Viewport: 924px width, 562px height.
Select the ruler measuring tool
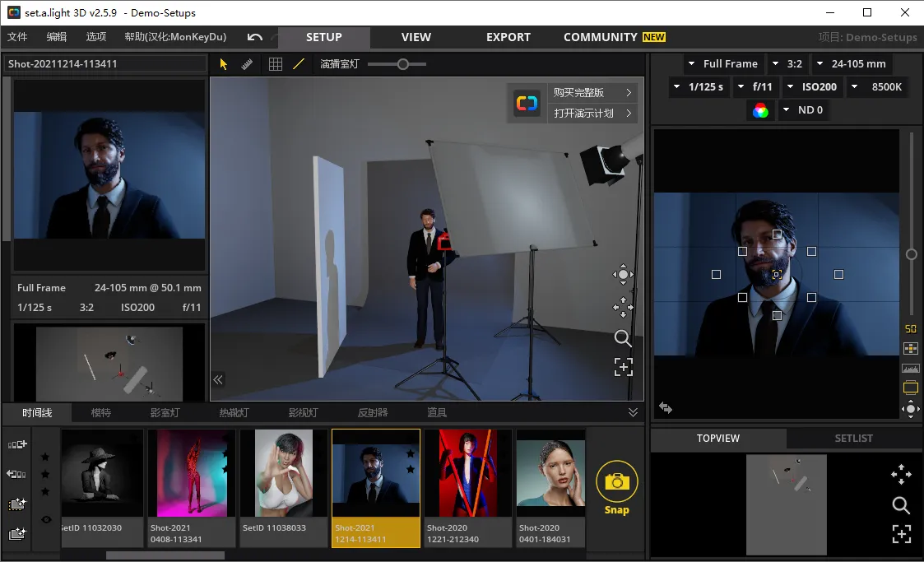[247, 64]
